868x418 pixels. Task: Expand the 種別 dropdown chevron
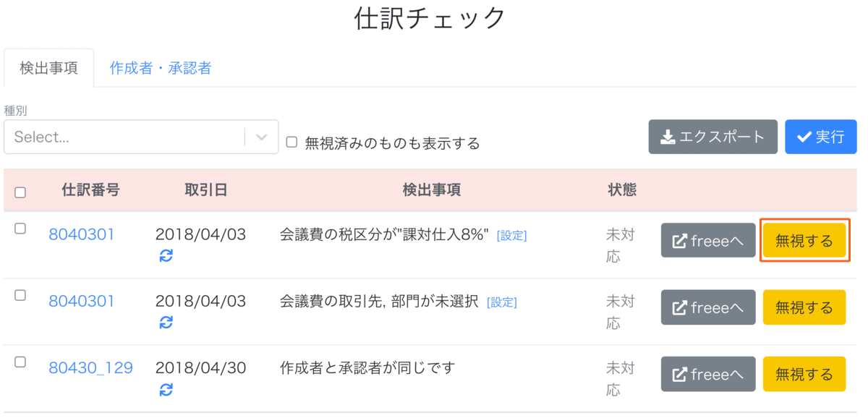[x=262, y=137]
